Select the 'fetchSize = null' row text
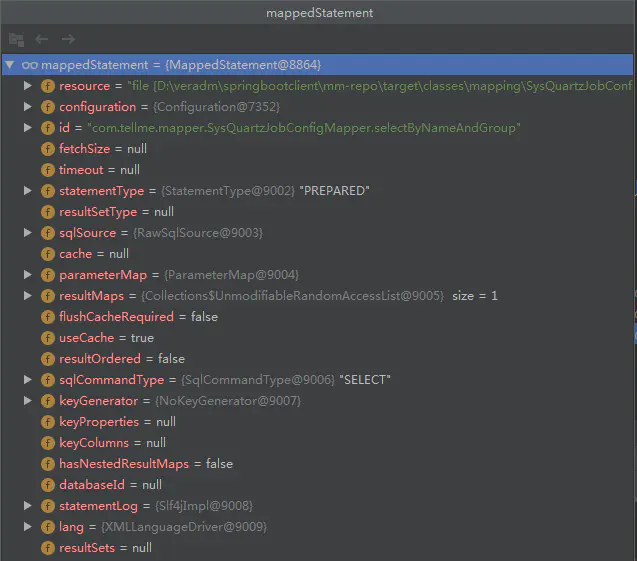This screenshot has width=637, height=561. pos(103,149)
